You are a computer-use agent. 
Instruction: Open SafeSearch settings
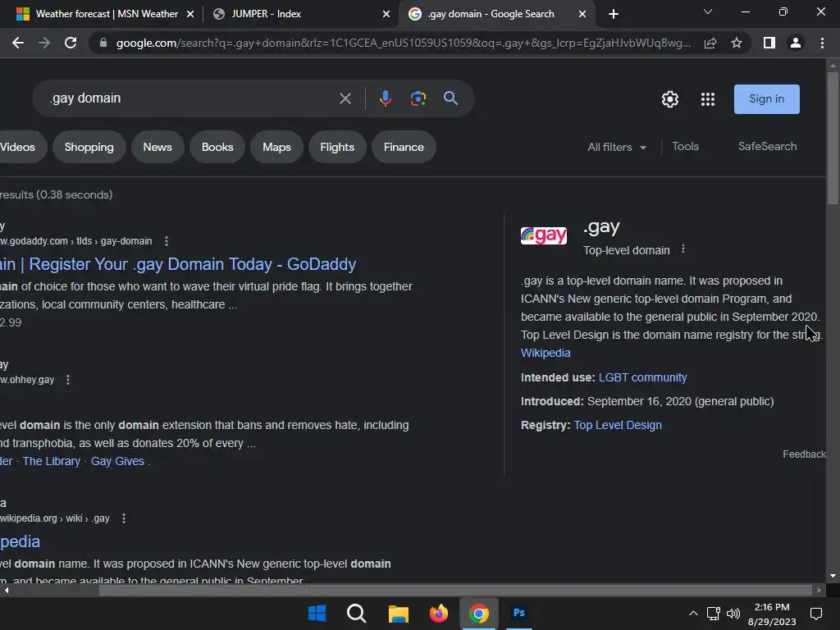click(767, 146)
